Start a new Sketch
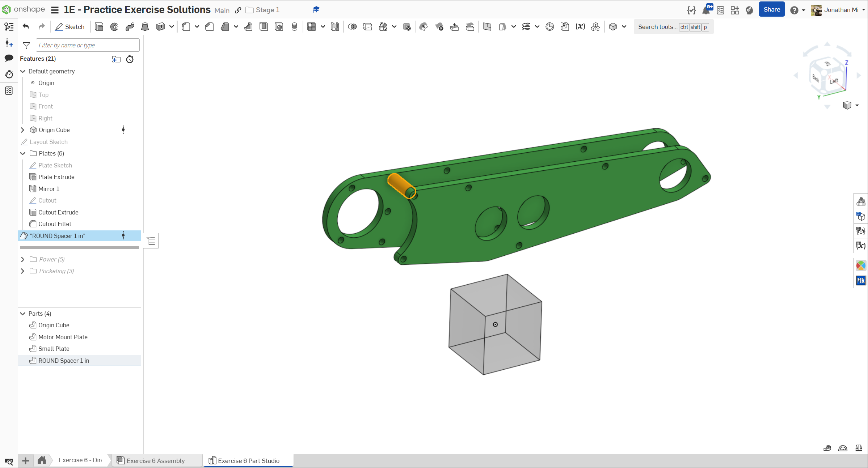Screen dimensions: 868x468 click(69, 27)
